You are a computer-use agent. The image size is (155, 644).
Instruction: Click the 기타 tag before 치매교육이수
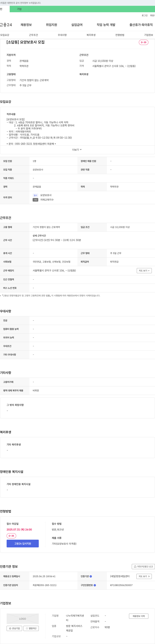tap(35, 200)
